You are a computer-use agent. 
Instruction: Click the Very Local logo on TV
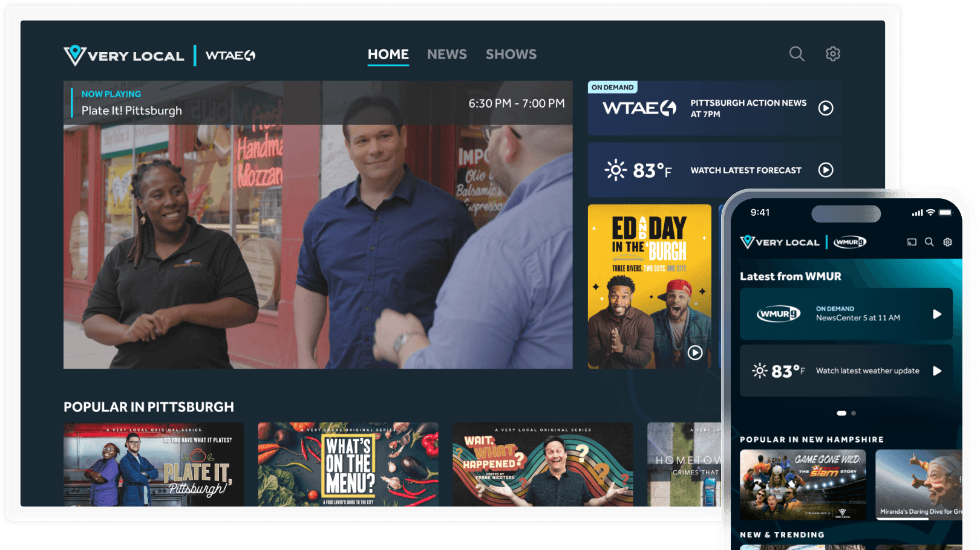[124, 56]
